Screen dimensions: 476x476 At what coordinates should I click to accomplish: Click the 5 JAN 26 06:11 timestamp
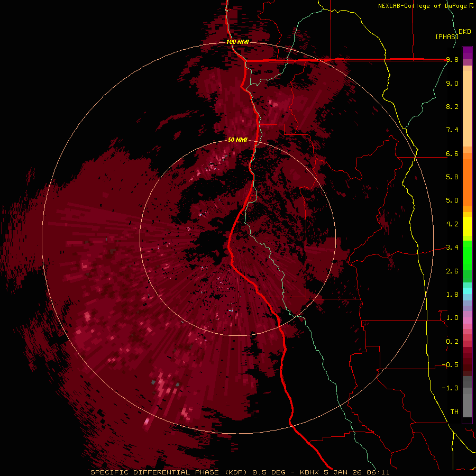tap(356, 472)
